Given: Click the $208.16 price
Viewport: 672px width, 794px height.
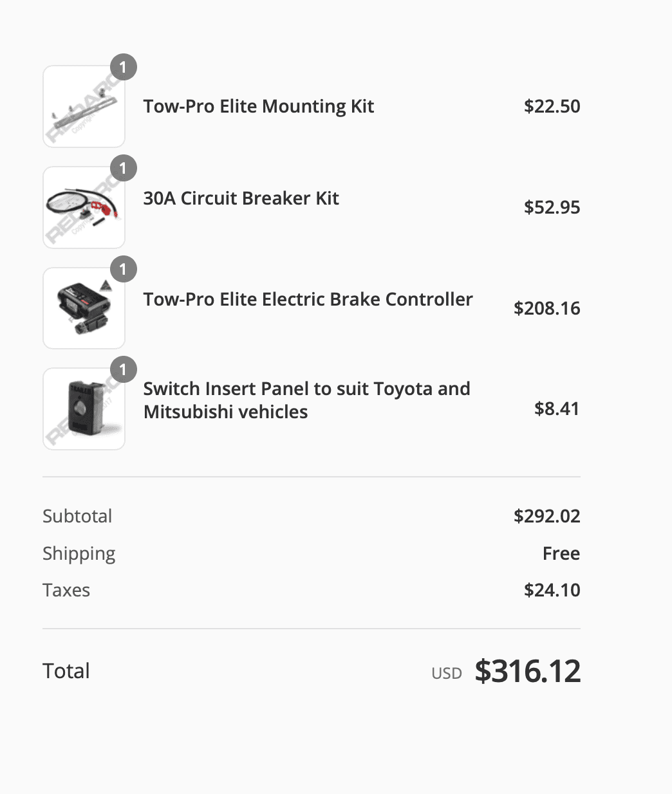Looking at the screenshot, I should [x=547, y=308].
